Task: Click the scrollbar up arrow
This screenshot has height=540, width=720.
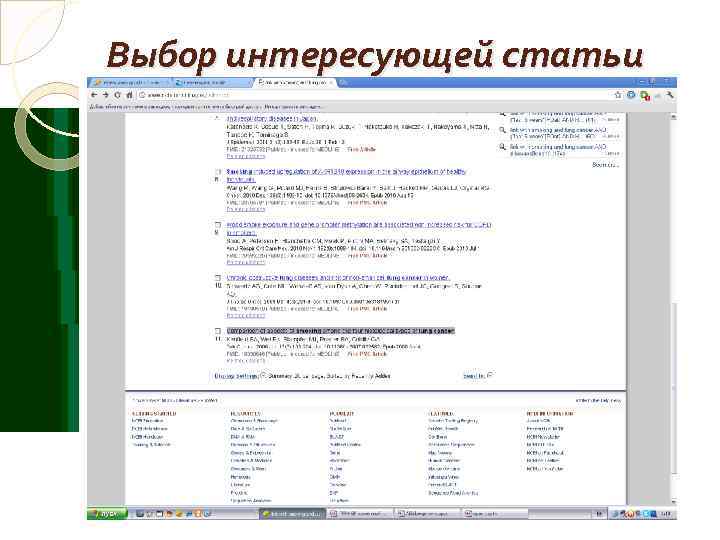Action: tap(674, 117)
